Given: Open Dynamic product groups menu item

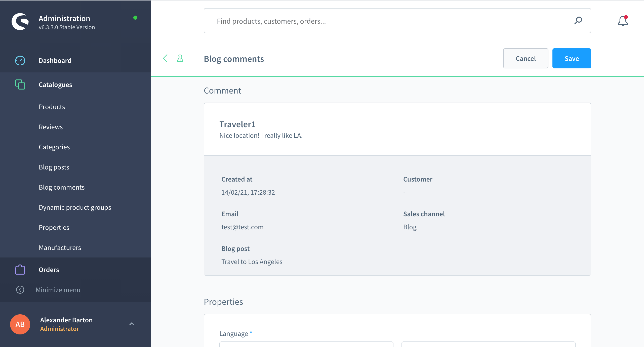Looking at the screenshot, I should (75, 207).
